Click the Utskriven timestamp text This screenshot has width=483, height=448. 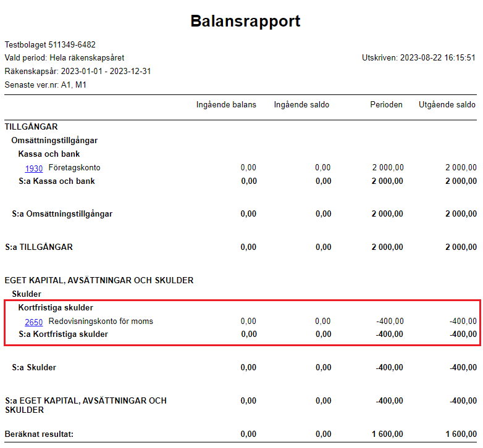(x=419, y=57)
